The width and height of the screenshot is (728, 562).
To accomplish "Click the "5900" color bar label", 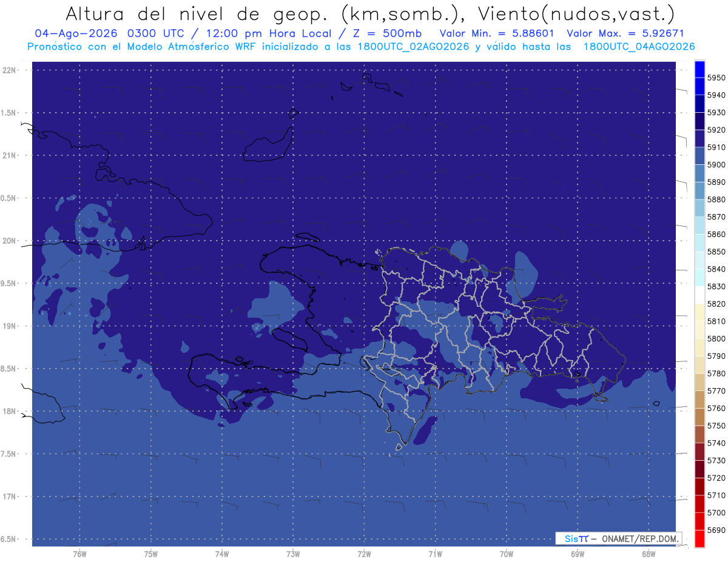I will click(716, 165).
